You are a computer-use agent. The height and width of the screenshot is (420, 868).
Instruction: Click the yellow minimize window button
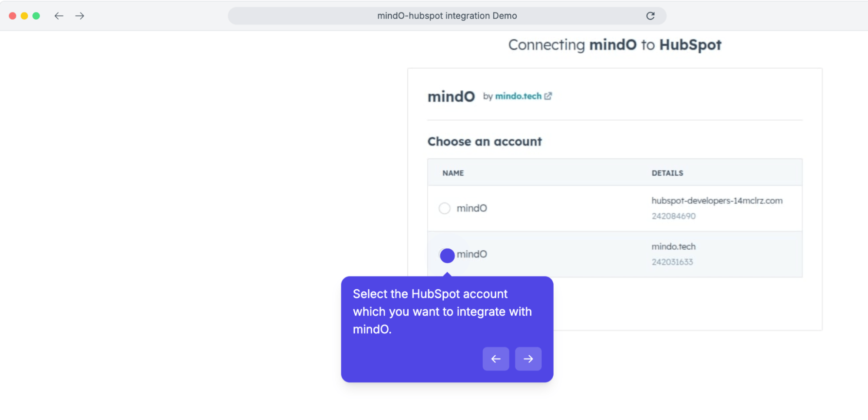[24, 16]
